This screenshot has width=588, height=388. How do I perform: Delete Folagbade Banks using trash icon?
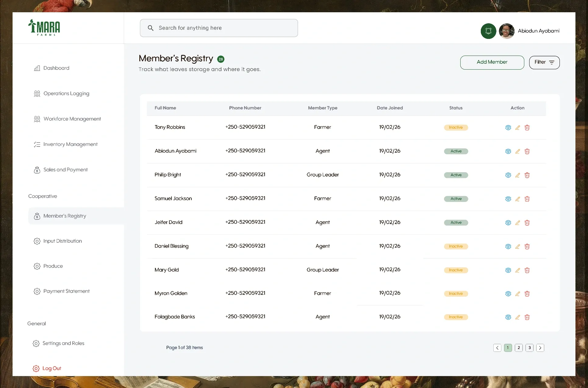527,317
